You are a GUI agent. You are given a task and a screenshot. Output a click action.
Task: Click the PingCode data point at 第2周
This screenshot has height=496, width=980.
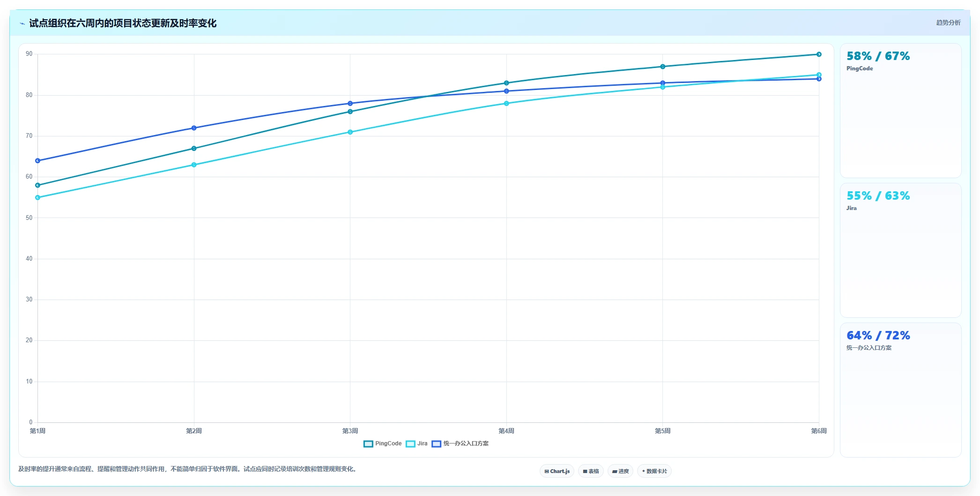[x=194, y=149]
